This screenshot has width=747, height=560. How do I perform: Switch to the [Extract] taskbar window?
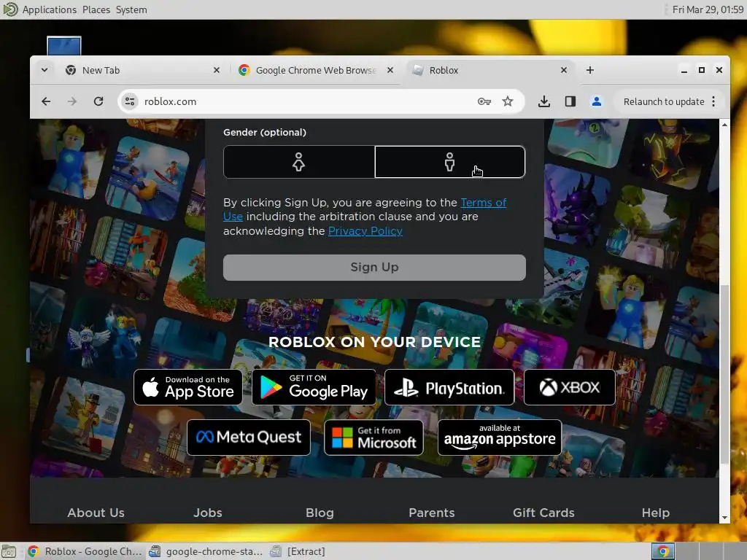[x=298, y=551]
